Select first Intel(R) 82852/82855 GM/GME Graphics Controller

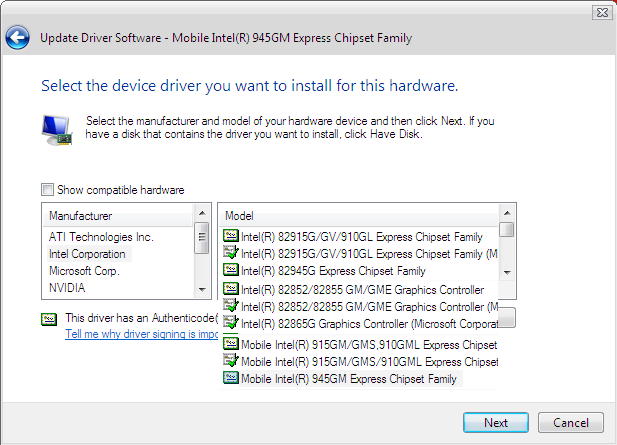tap(362, 290)
